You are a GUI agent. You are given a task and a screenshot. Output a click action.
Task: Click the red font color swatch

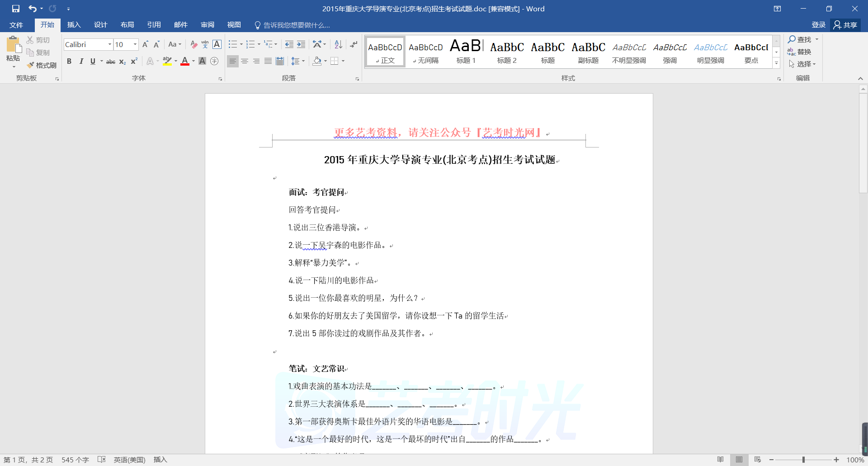coord(185,61)
